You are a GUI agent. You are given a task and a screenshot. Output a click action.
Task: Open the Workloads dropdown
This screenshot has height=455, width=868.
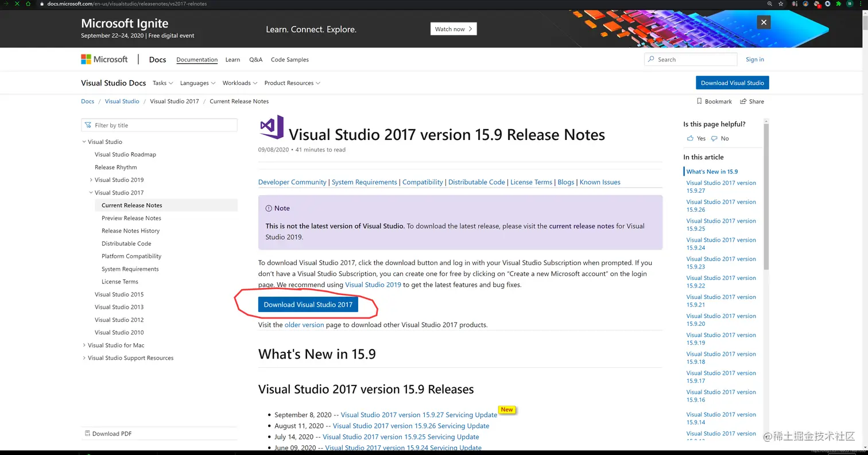click(240, 83)
